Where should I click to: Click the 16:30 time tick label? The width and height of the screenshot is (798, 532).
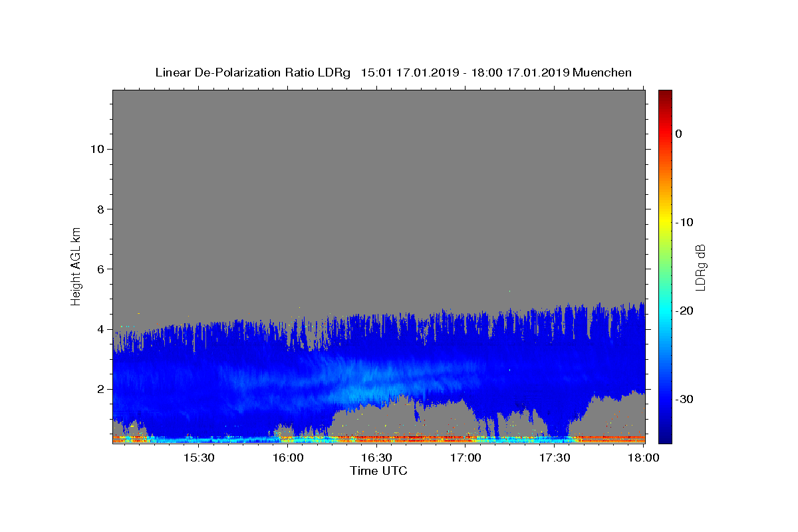point(377,458)
